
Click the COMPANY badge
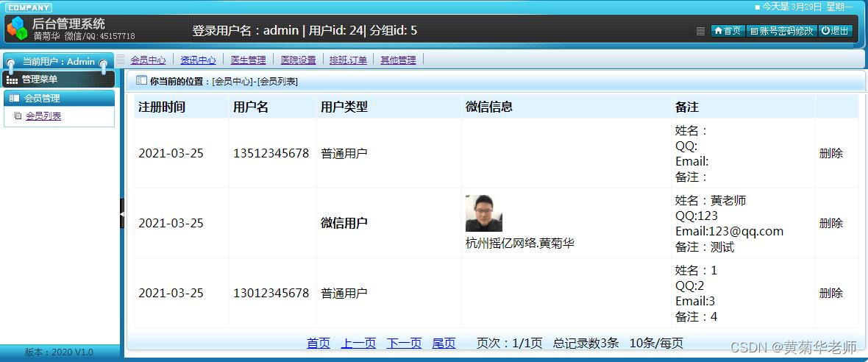click(x=29, y=8)
